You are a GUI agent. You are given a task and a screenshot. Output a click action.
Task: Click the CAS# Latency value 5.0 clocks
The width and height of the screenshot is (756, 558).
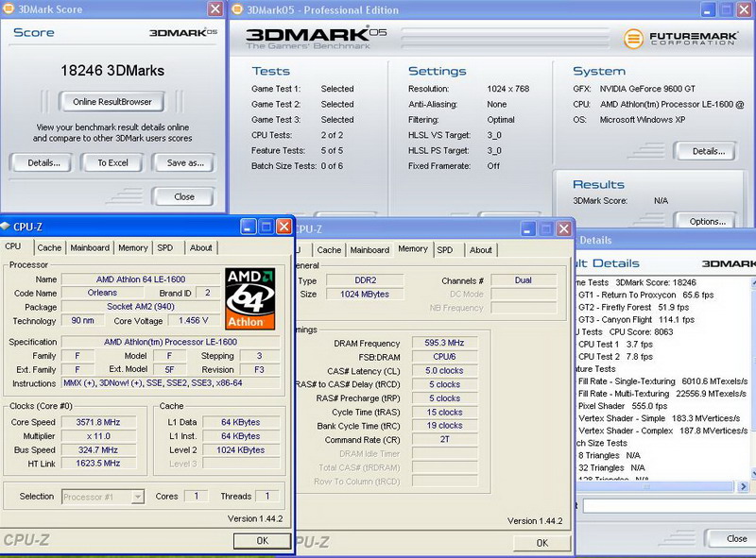tap(444, 370)
